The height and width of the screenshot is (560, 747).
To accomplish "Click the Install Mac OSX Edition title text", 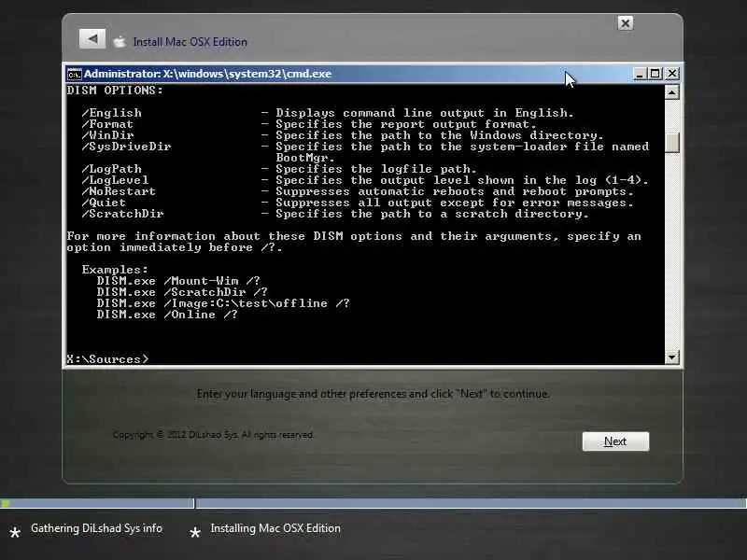I will point(190,42).
